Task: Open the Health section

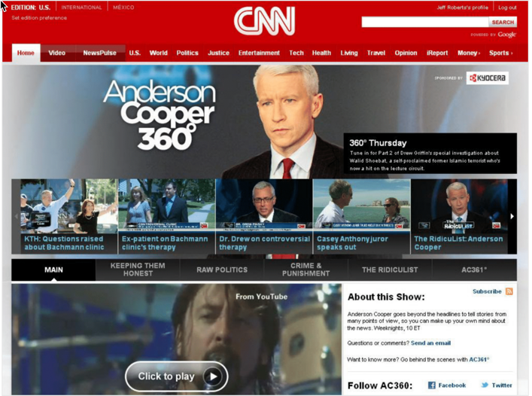Action: point(321,53)
